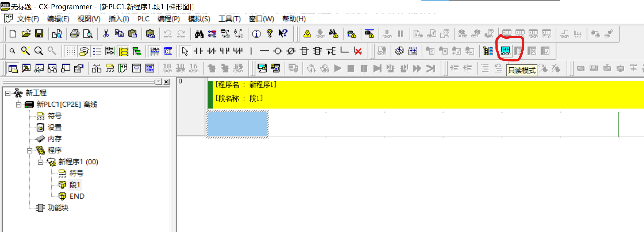This screenshot has width=644, height=232.
Task: Collapse the 新工程 root tree node
Action: pos(8,93)
